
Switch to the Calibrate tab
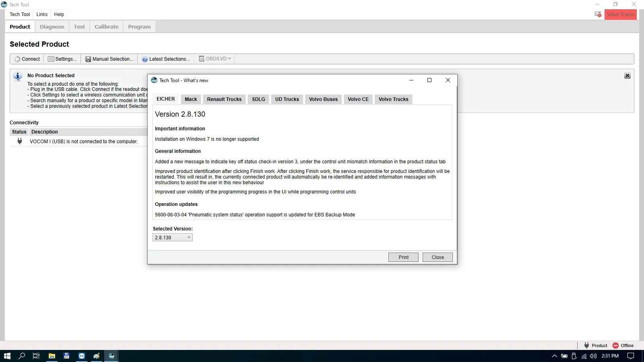(107, 27)
